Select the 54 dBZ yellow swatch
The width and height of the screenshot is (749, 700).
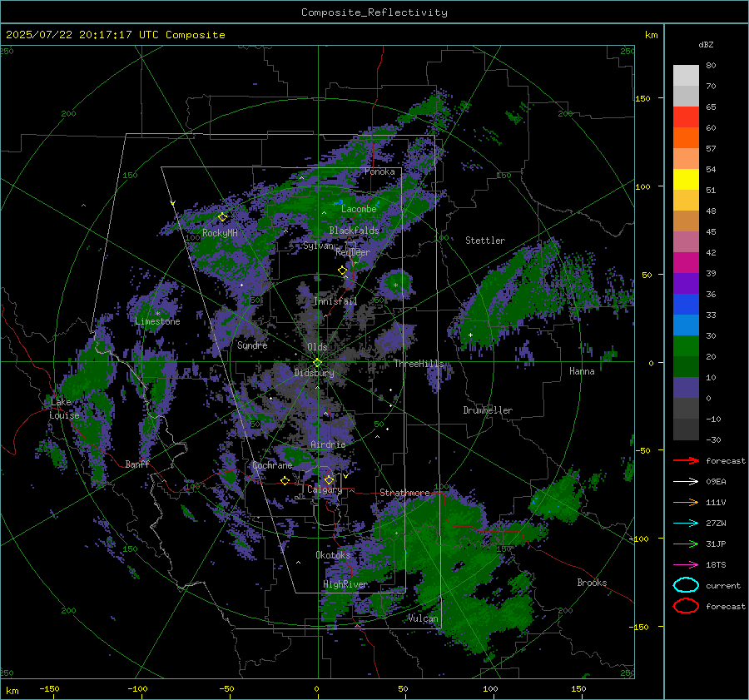click(x=686, y=179)
